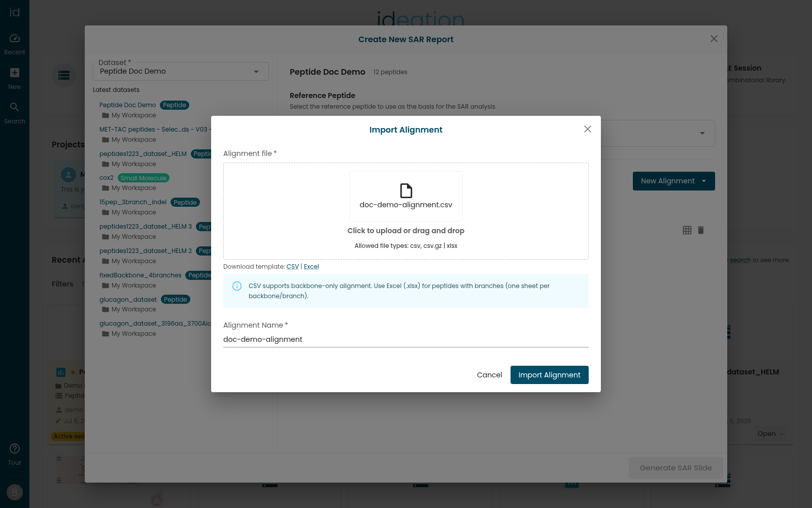The image size is (812, 508).
Task: Select Peptide Doc Demo in latest datasets
Action: pos(127,105)
